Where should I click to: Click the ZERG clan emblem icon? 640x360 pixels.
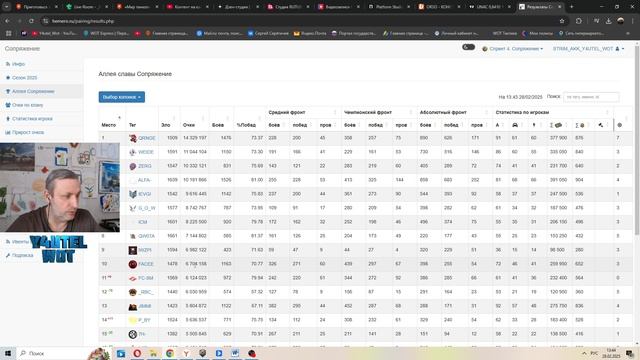[x=133, y=166]
